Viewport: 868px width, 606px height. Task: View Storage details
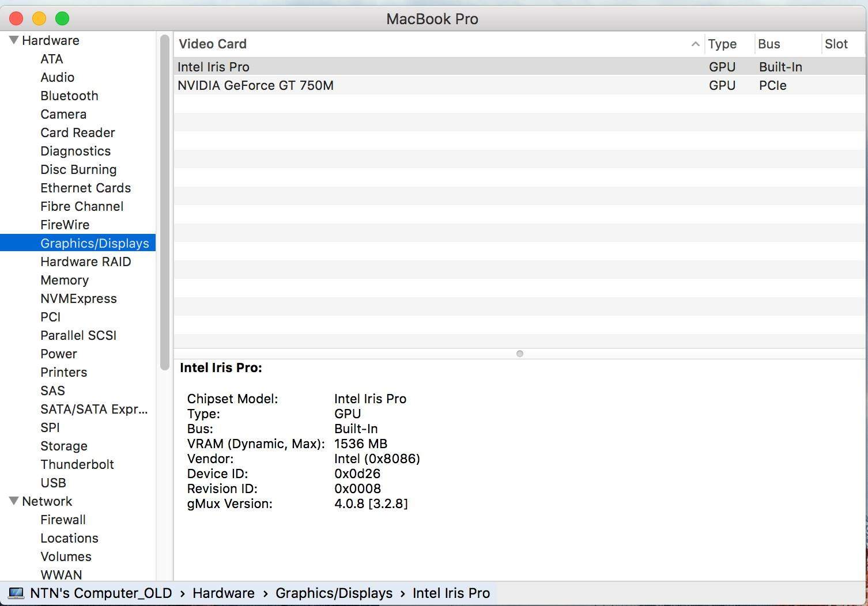[64, 446]
